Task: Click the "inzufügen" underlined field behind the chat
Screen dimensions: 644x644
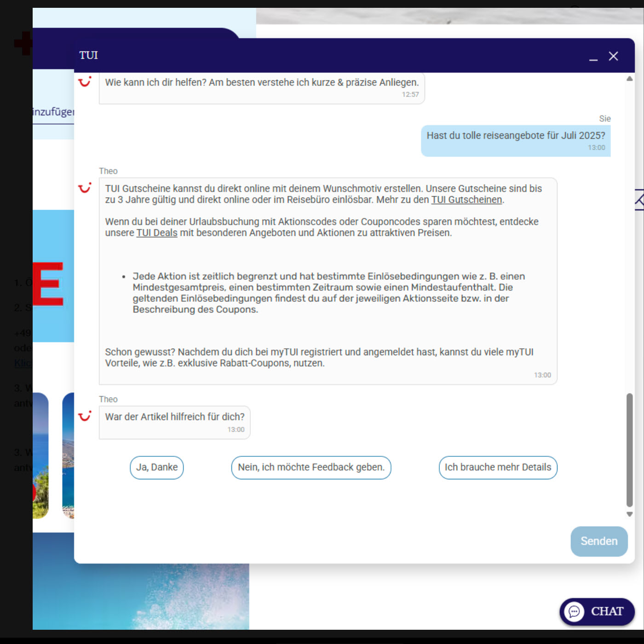Action: click(x=53, y=112)
